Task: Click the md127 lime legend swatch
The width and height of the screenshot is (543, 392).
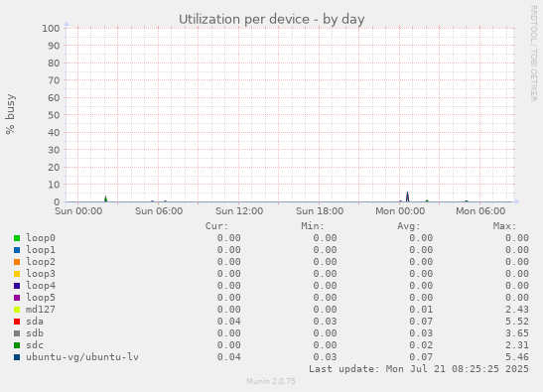Action: pos(17,310)
